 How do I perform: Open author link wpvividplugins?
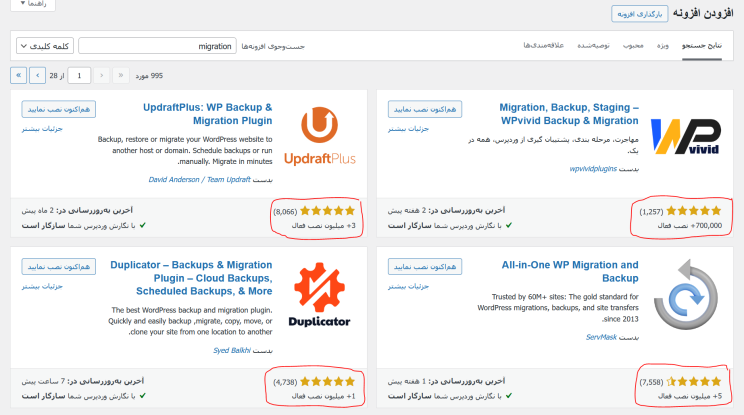(593, 168)
